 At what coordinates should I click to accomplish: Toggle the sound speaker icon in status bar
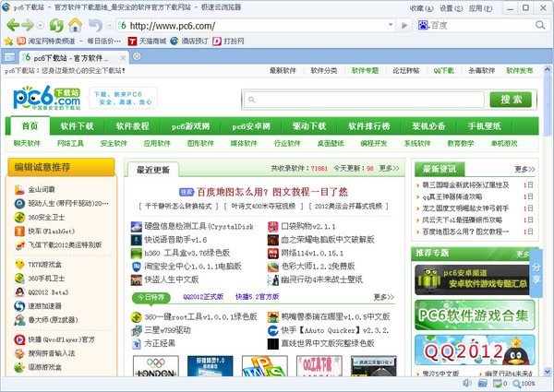[x=467, y=383]
